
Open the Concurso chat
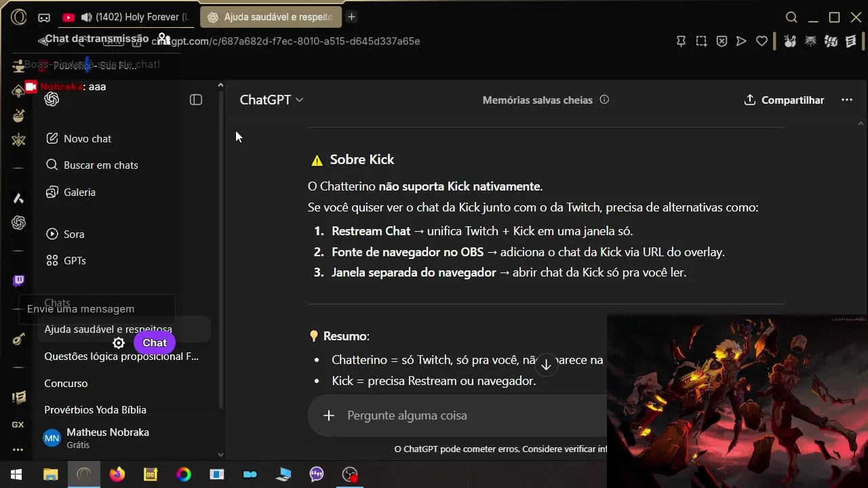66,383
